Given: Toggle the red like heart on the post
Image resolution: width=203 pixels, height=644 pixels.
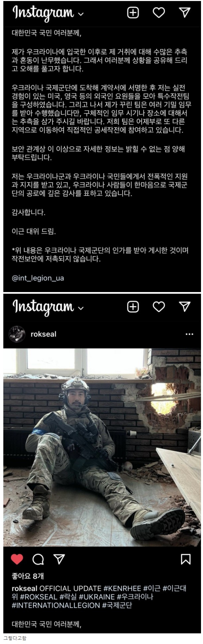Looking at the screenshot, I should click(17, 559).
